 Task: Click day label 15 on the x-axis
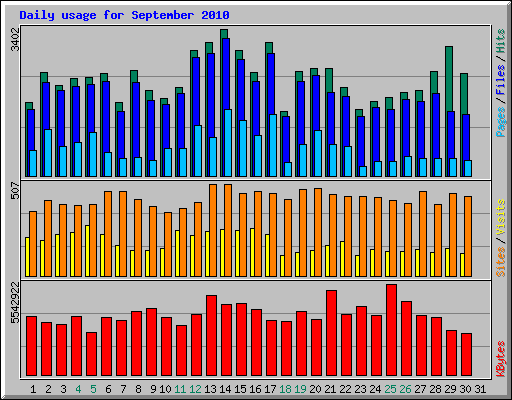pyautogui.click(x=240, y=389)
